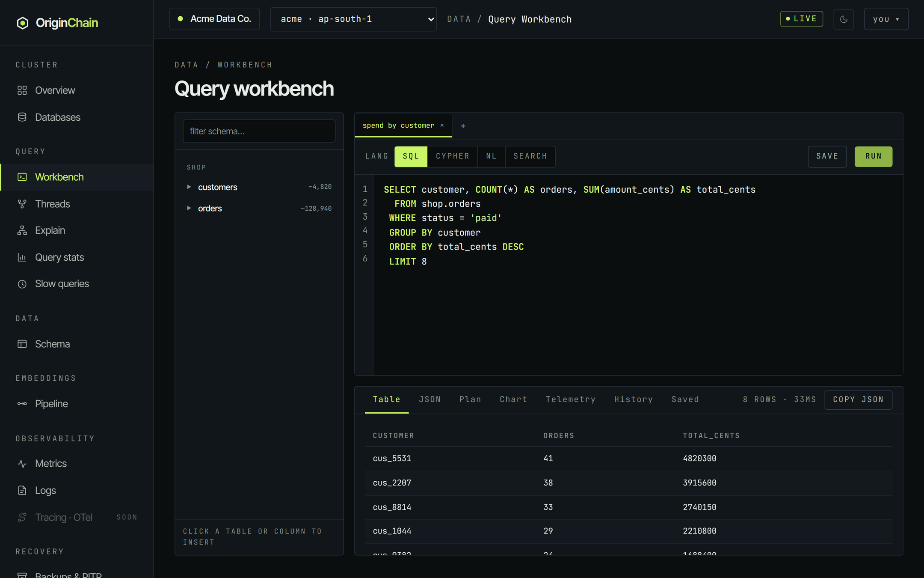Click the '8 ROWS · 33MS' status text

(x=779, y=399)
